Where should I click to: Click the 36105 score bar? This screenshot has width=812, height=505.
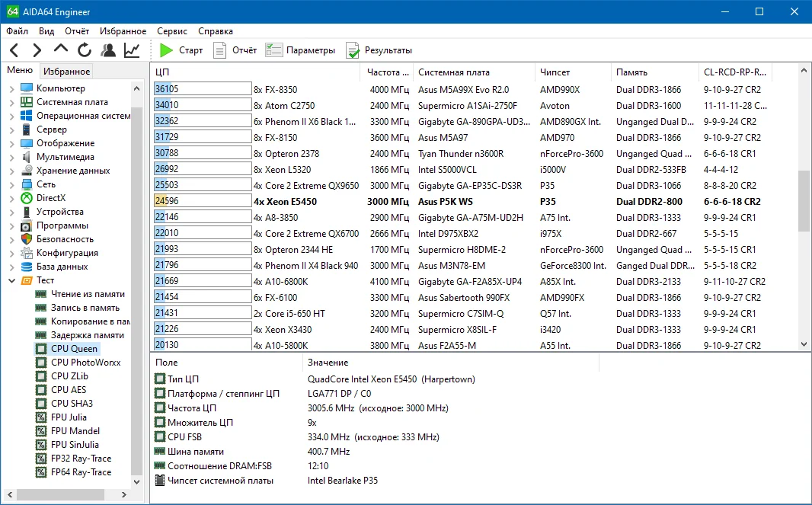[x=203, y=89]
